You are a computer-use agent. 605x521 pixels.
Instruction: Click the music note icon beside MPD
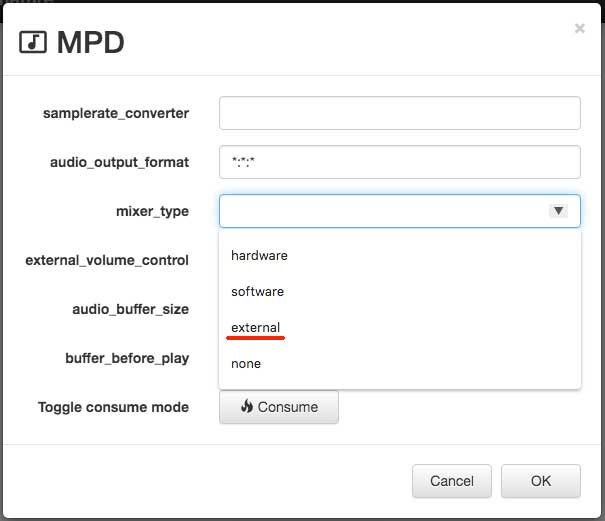coord(33,42)
